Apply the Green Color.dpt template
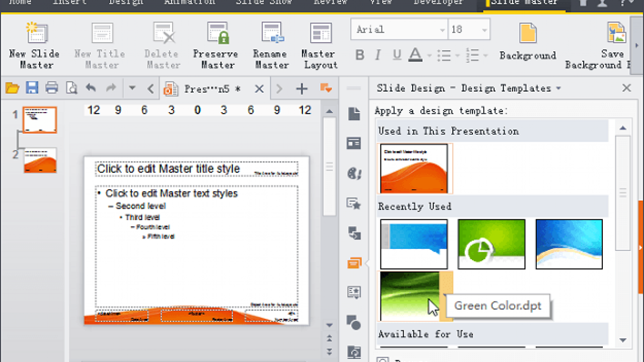Image resolution: width=644 pixels, height=362 pixels. [x=410, y=296]
